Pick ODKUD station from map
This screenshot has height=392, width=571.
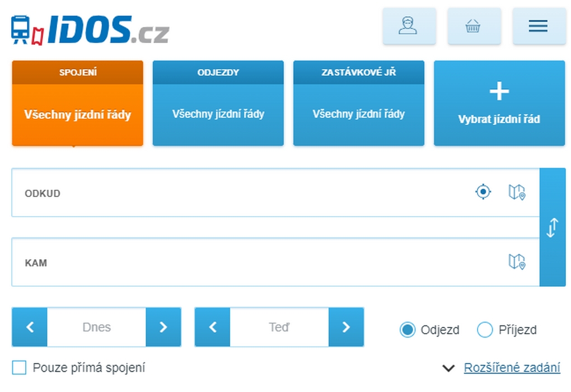click(x=517, y=192)
